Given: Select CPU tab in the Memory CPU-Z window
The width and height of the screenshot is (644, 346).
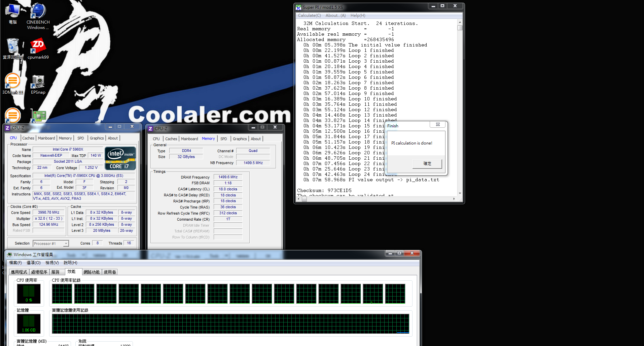Looking at the screenshot, I should coord(156,139).
